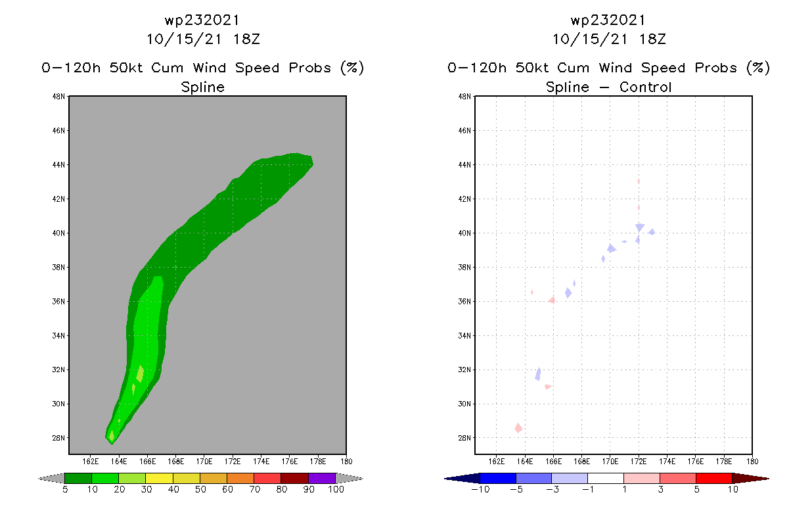Click the '32N' latitude label on the left plot
The image size is (812, 526).
click(x=59, y=370)
